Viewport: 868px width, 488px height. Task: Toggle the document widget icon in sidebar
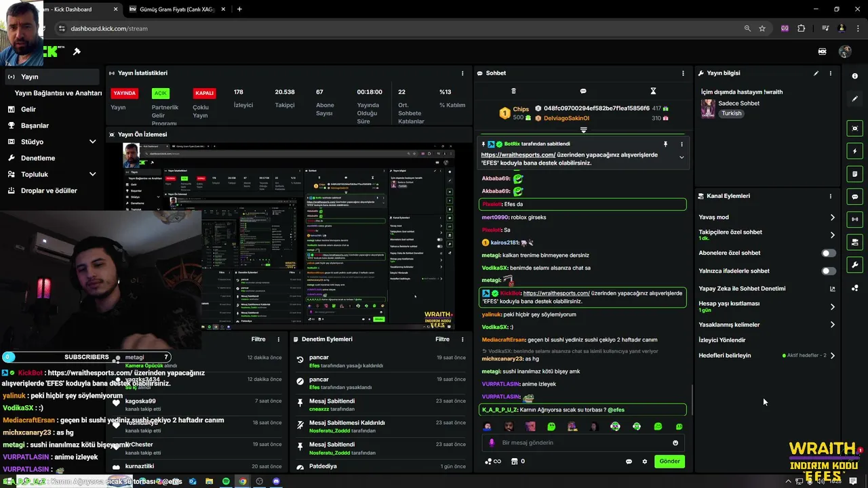[855, 174]
